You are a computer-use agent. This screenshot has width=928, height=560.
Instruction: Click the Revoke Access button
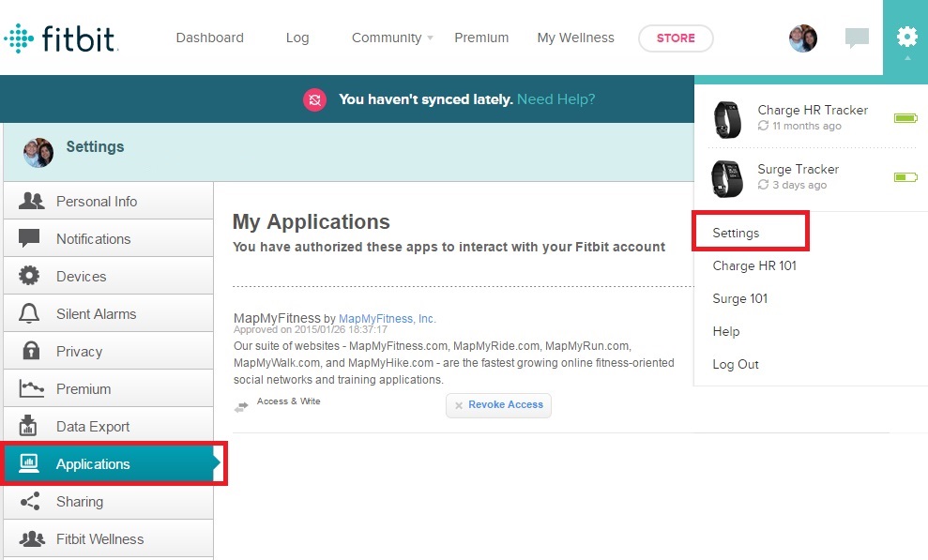click(x=498, y=405)
